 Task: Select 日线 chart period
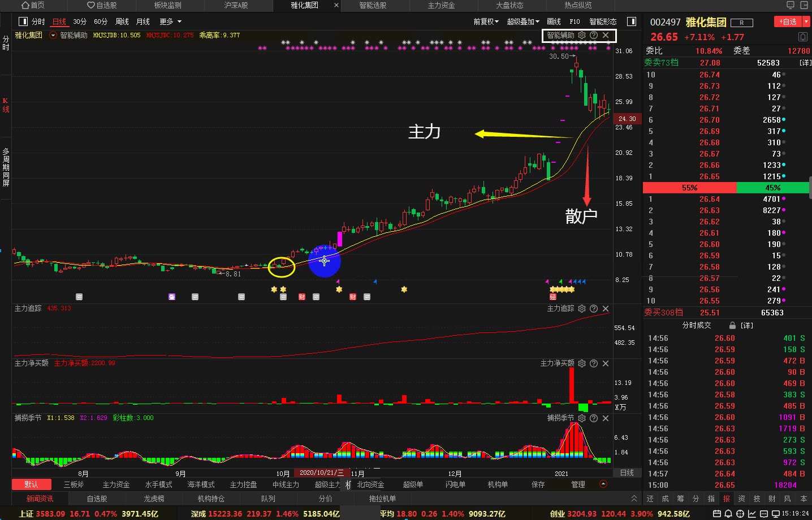(x=59, y=21)
